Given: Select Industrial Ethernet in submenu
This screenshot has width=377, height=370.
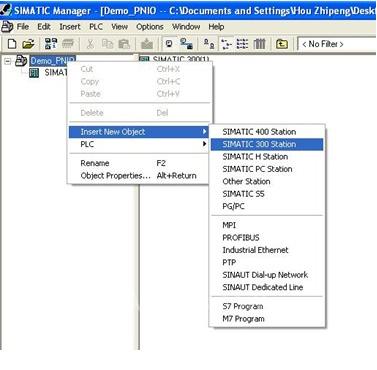Looking at the screenshot, I should tap(255, 250).
